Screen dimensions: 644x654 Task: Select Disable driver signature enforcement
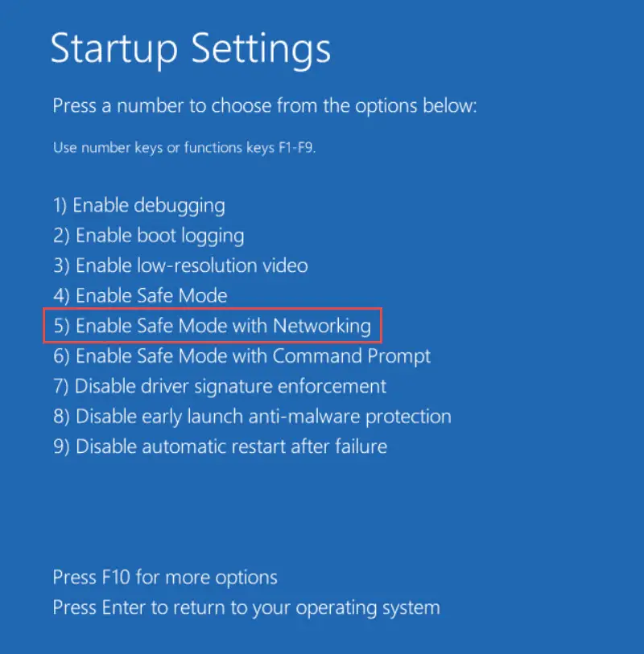click(220, 387)
